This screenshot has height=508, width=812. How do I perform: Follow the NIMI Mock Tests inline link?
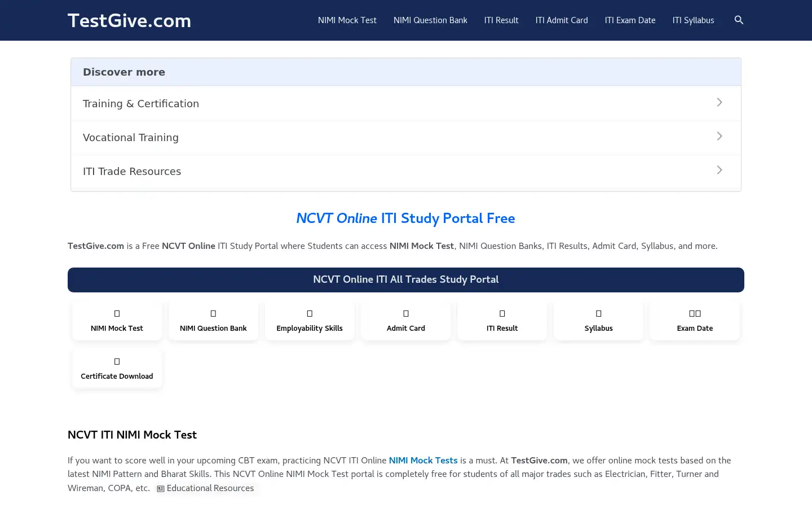point(423,461)
